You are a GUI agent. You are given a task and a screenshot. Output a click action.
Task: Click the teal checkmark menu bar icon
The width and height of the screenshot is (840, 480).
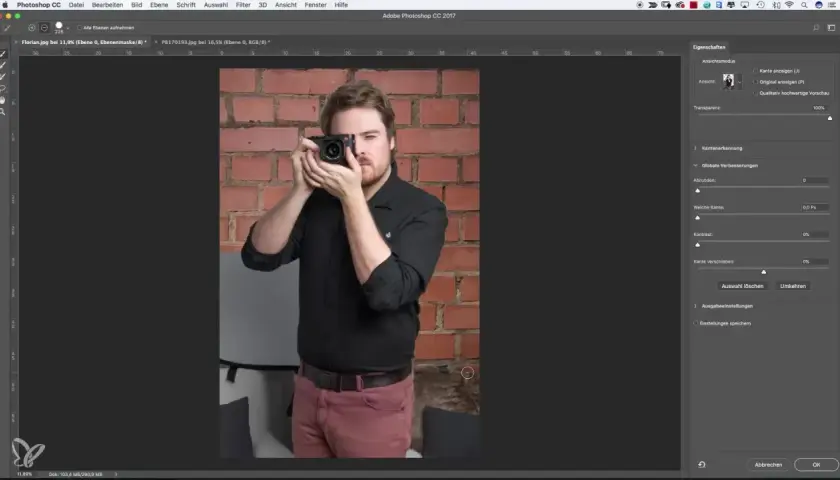(x=708, y=5)
